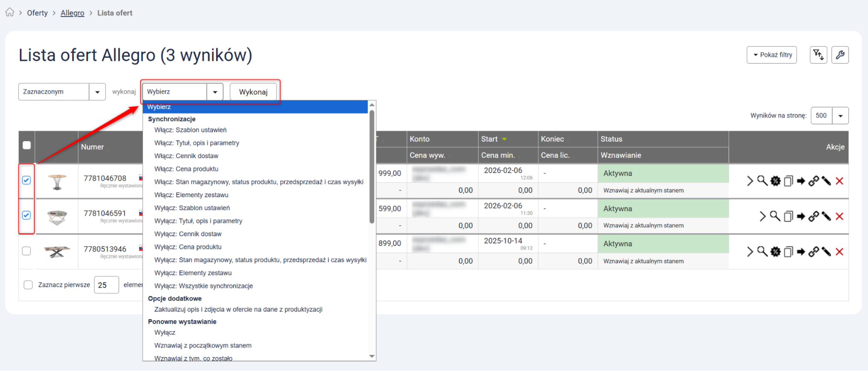The height and width of the screenshot is (371, 868).
Task: Select 'Włącz: Cena produktu' from the list
Action: pyautogui.click(x=186, y=169)
